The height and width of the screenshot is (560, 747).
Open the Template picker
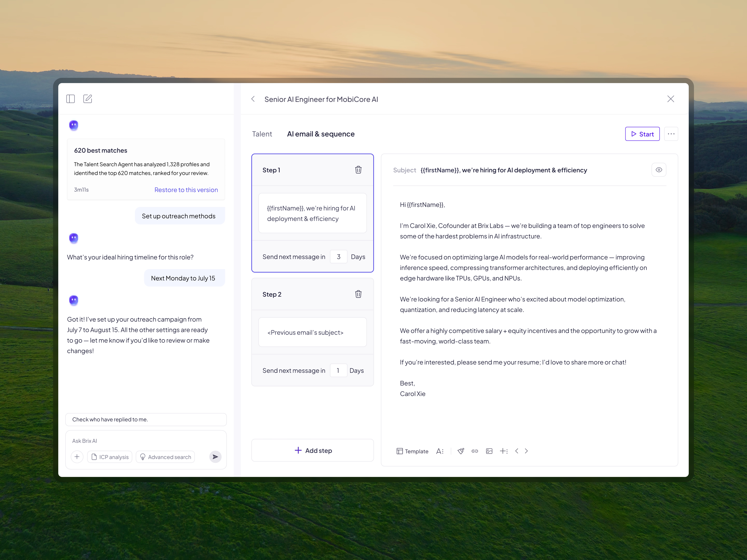click(x=412, y=451)
